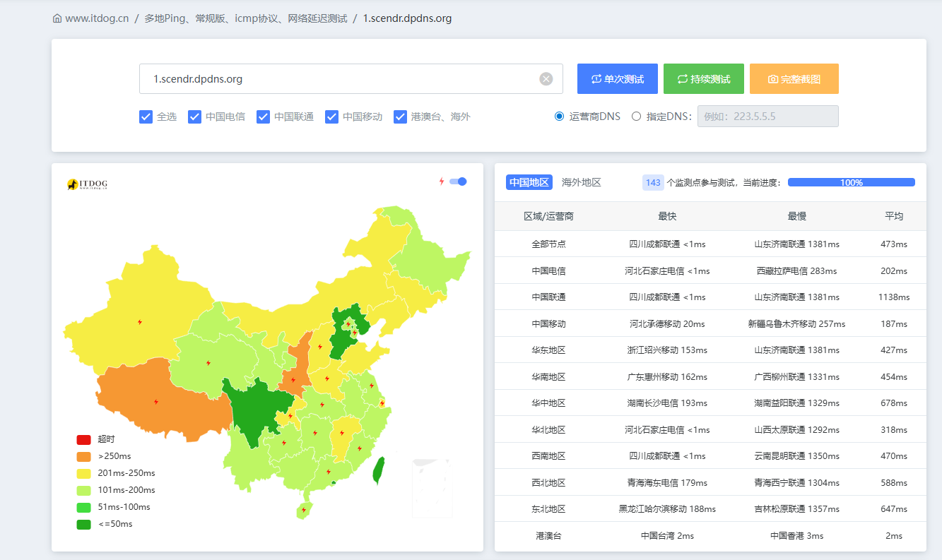Select the 指定DNS radio button
The image size is (942, 560).
coord(636,117)
